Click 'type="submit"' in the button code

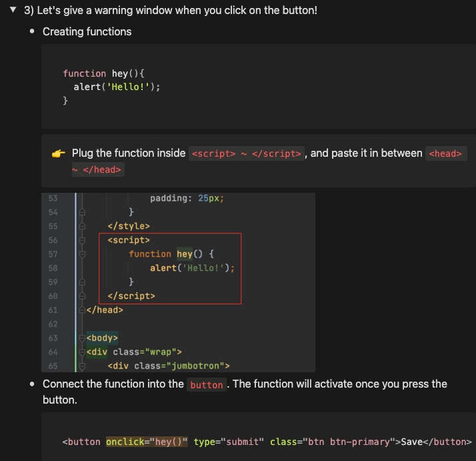click(229, 442)
